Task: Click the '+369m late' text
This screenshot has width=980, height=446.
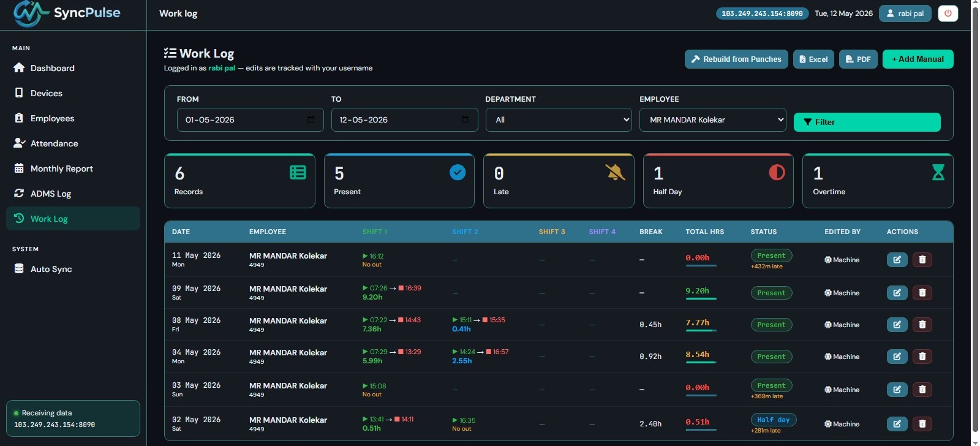Action: [767, 396]
